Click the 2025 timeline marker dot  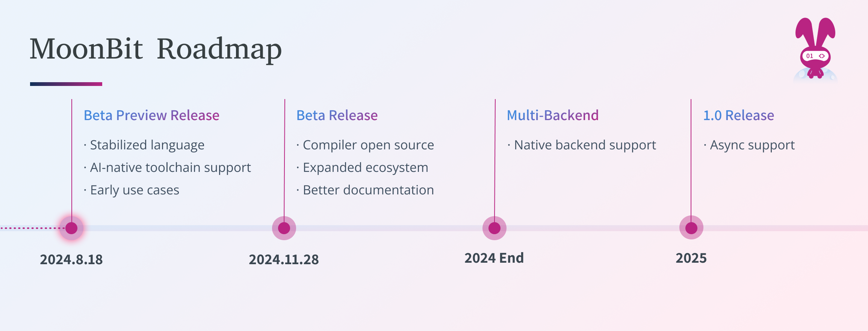coord(691,228)
